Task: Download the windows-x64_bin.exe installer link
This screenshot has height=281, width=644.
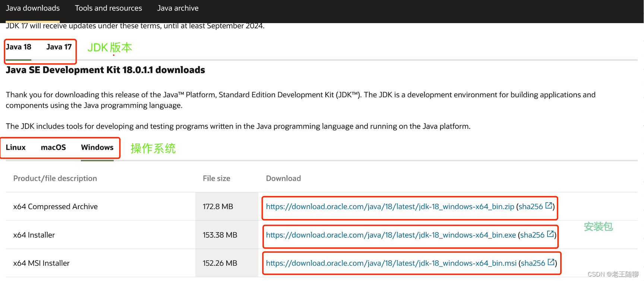Action: click(x=391, y=235)
